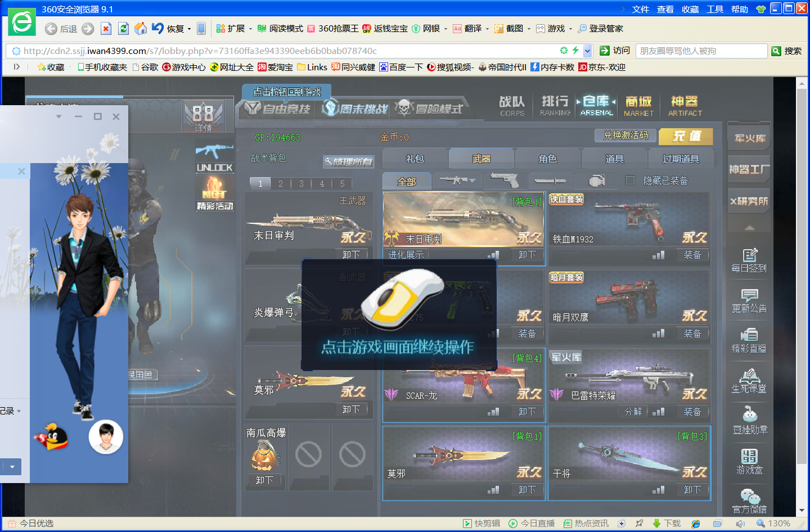Open the update announcements (更新公告) icon
Image resolution: width=810 pixels, height=532 pixels.
pos(749,300)
